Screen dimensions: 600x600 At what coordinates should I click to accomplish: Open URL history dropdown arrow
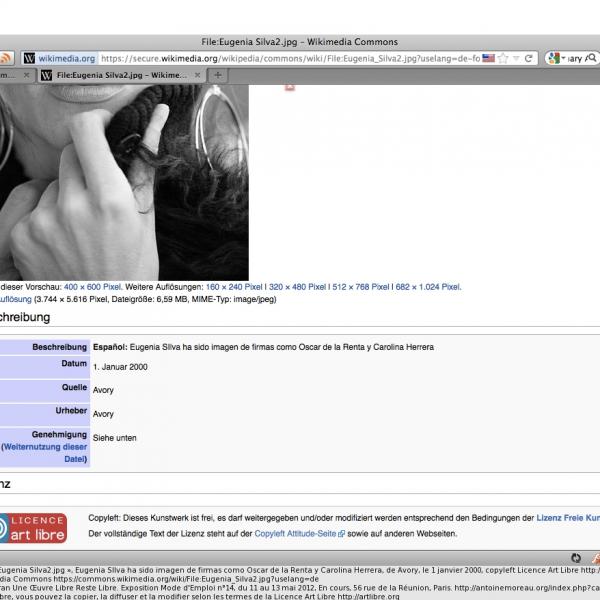[x=516, y=58]
